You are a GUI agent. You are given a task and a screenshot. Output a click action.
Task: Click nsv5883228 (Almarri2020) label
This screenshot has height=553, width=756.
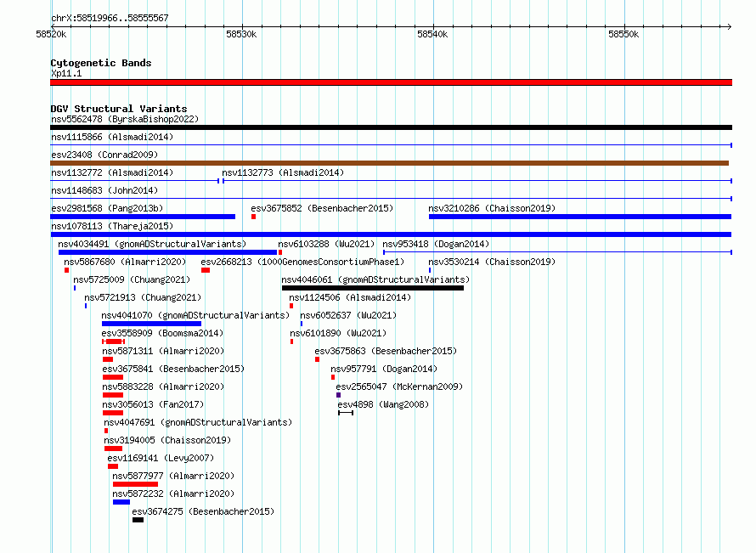[163, 387]
